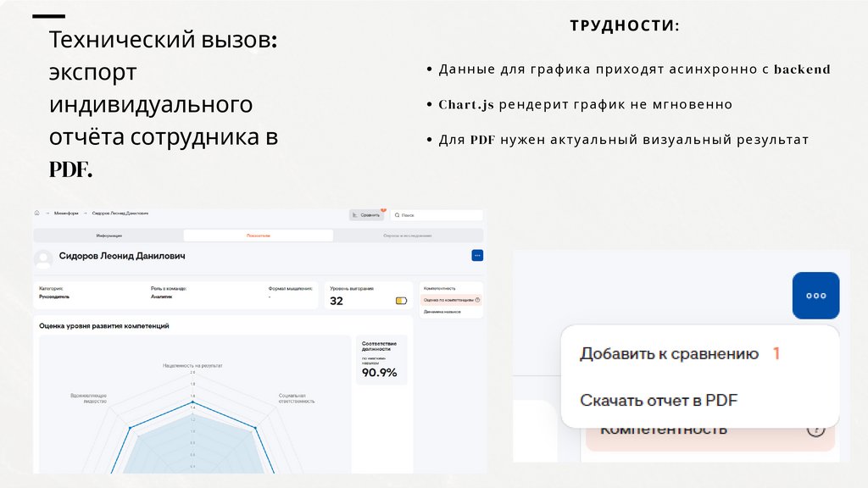The height and width of the screenshot is (488, 868).
Task: Click the Компетентность side panel heading
Action: [440, 288]
